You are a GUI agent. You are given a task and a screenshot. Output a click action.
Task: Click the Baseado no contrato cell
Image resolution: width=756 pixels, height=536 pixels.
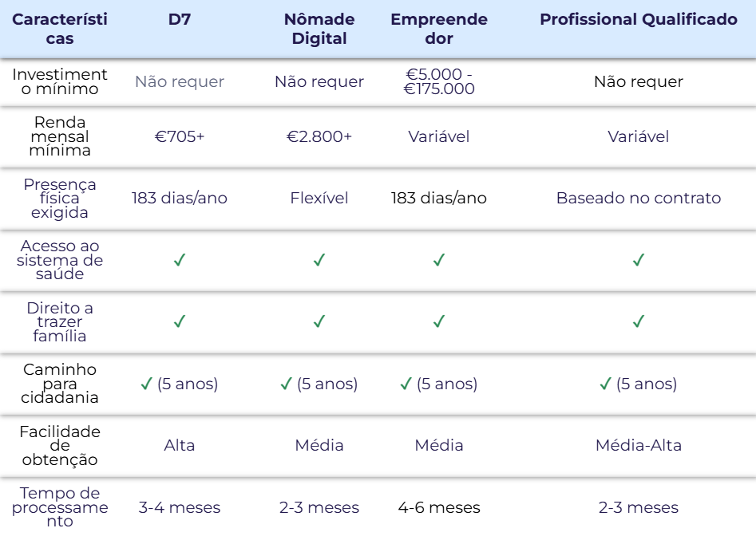639,198
